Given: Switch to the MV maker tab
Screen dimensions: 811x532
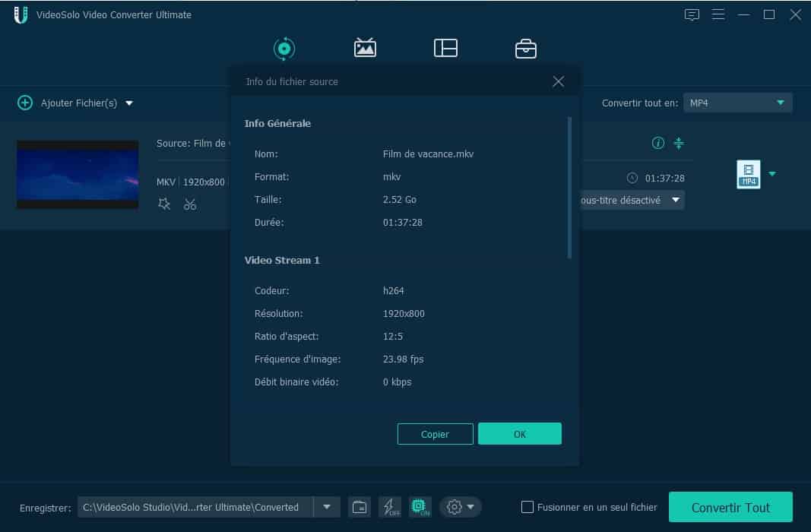Looking at the screenshot, I should point(365,49).
